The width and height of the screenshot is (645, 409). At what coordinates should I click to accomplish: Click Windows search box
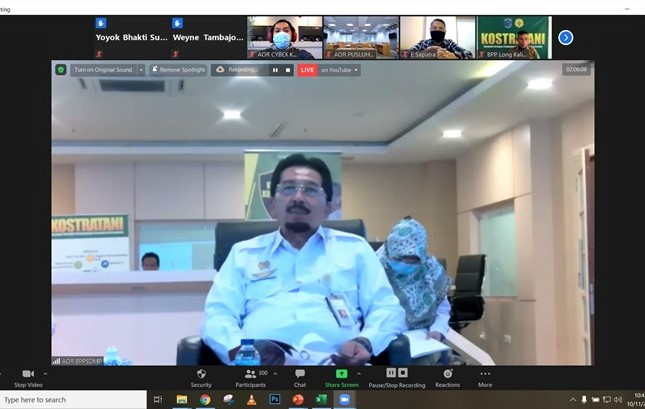[x=73, y=400]
